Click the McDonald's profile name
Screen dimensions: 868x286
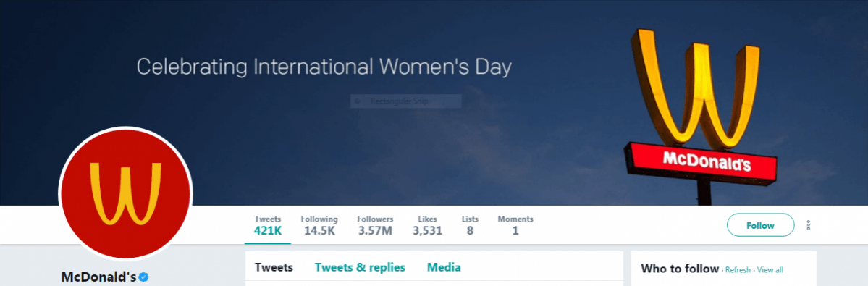[x=98, y=277]
